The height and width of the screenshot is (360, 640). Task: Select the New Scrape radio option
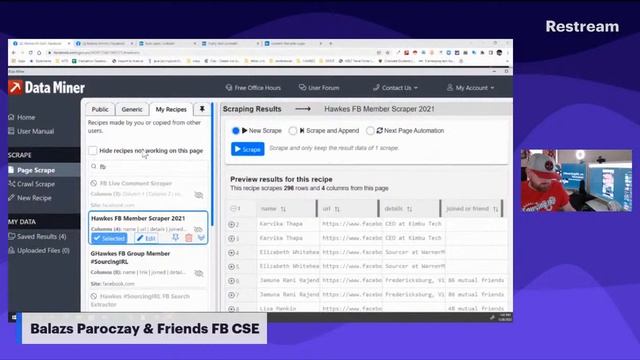(x=236, y=131)
